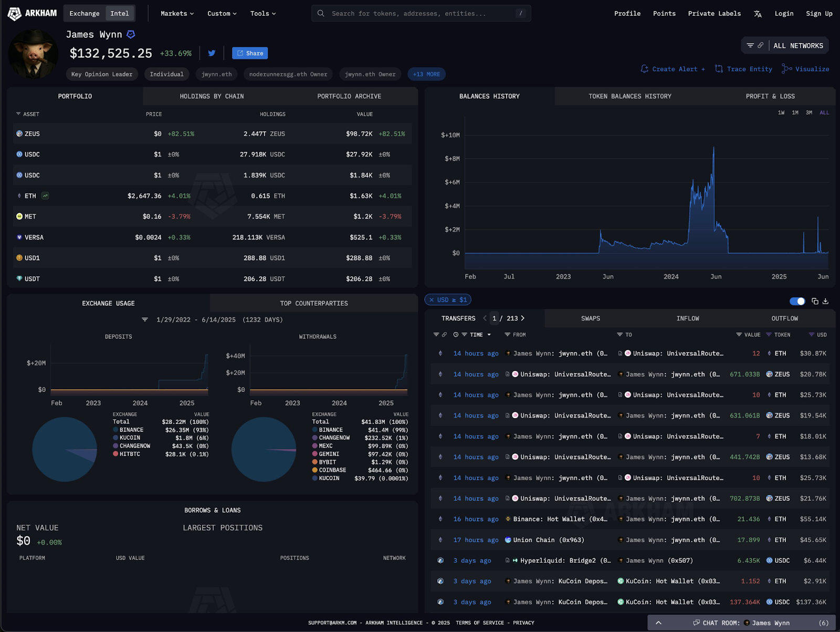The height and width of the screenshot is (632, 840).
Task: Expand the +13 MORE entity tags
Action: pyautogui.click(x=426, y=74)
